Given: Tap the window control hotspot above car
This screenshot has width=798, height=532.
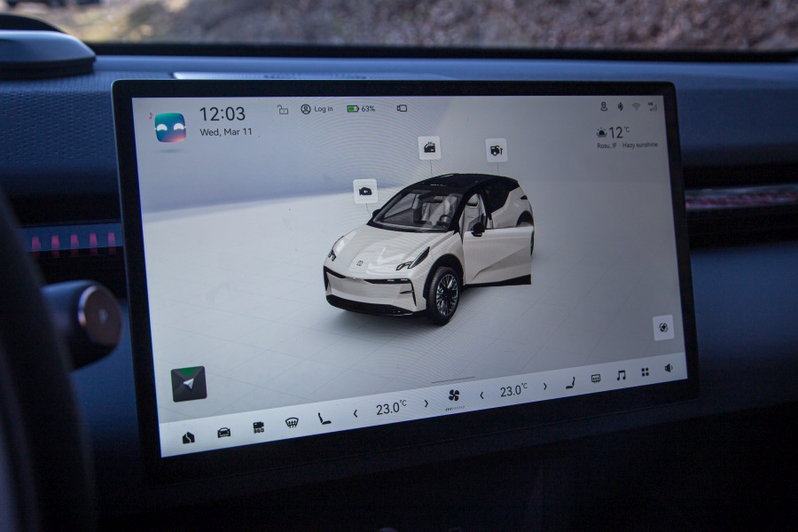Looking at the screenshot, I should click(x=429, y=148).
